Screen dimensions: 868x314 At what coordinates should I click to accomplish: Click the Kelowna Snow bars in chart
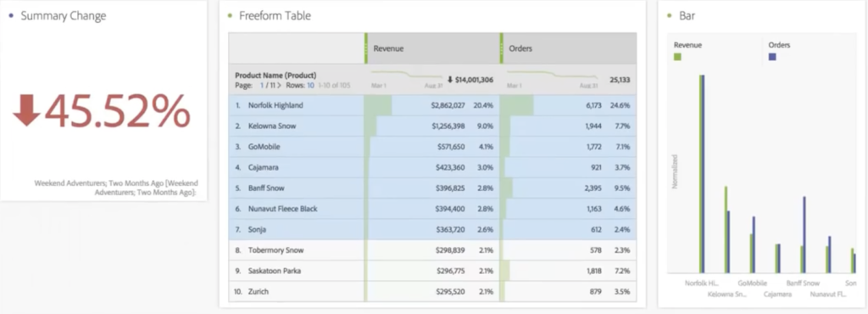(x=726, y=230)
